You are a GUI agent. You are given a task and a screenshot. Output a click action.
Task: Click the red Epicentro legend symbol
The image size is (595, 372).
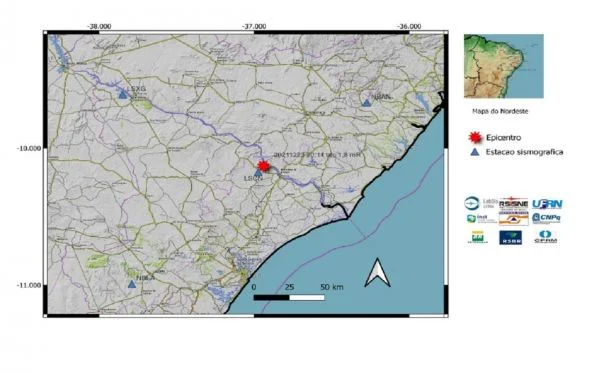pos(475,137)
